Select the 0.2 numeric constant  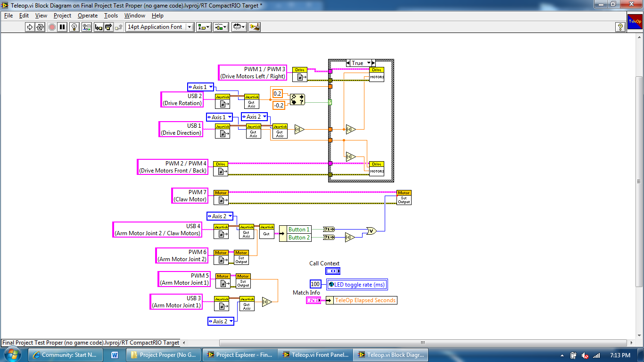tap(278, 93)
